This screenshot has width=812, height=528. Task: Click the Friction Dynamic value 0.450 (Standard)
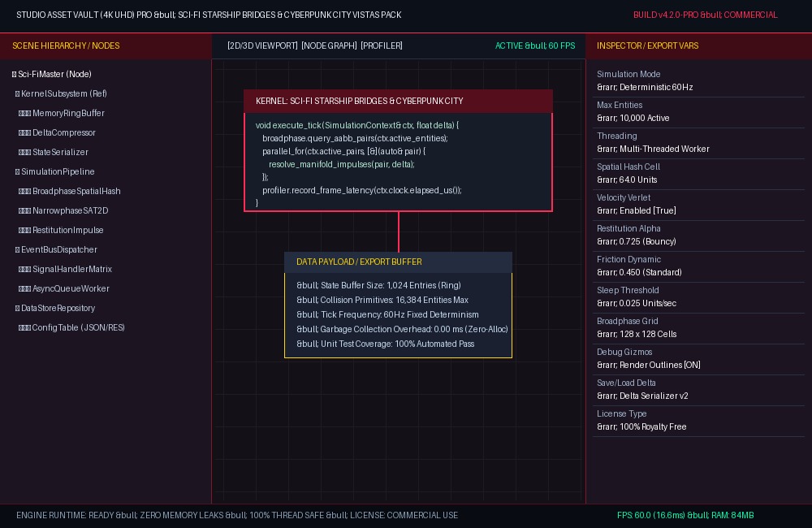click(639, 273)
